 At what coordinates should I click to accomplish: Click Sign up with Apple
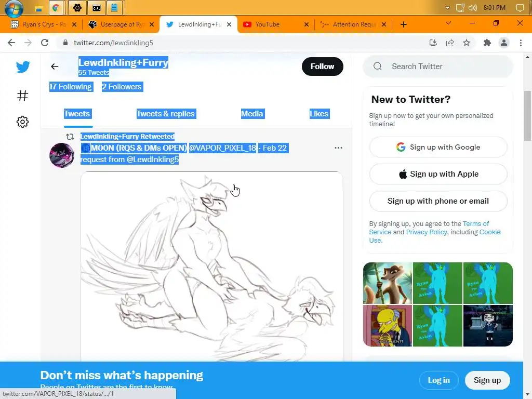point(438,174)
